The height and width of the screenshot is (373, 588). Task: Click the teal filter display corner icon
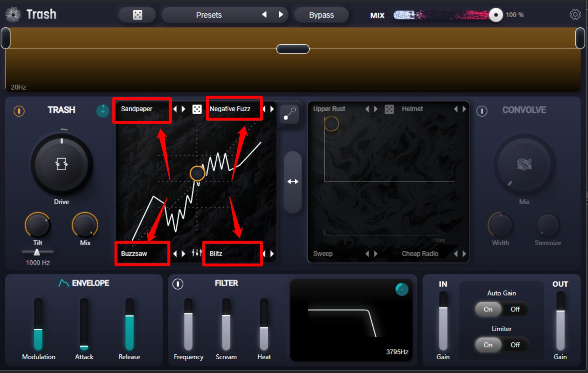[x=402, y=289]
